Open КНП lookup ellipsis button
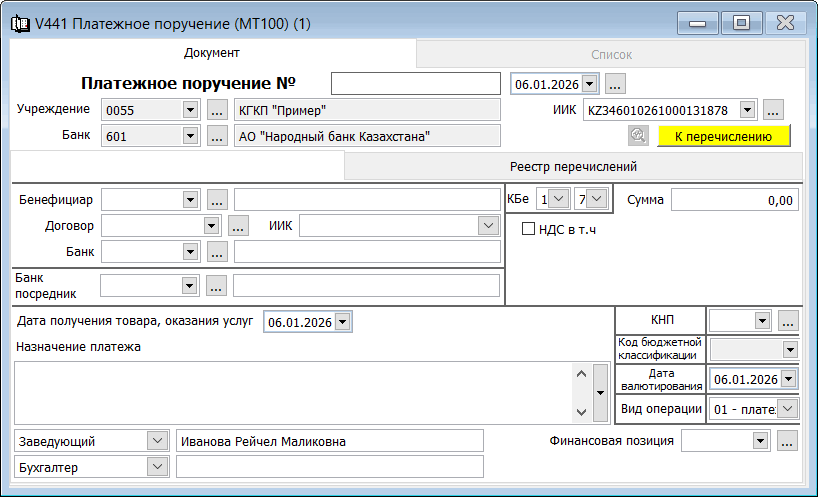Viewport: 818px width, 497px height. pos(787,321)
